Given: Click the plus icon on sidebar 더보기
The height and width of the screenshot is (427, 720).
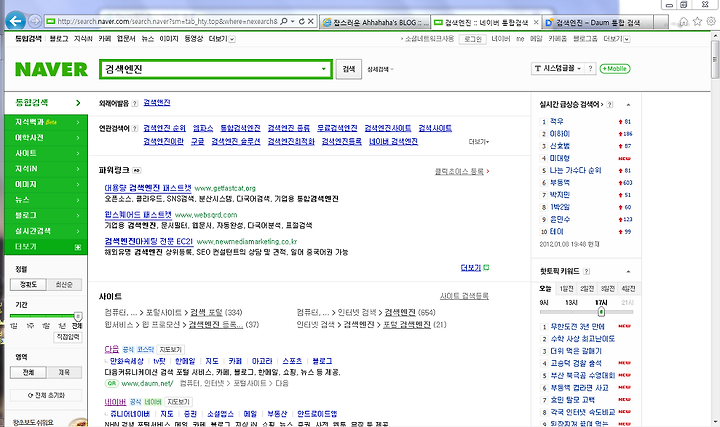Looking at the screenshot, I should pyautogui.click(x=78, y=247).
